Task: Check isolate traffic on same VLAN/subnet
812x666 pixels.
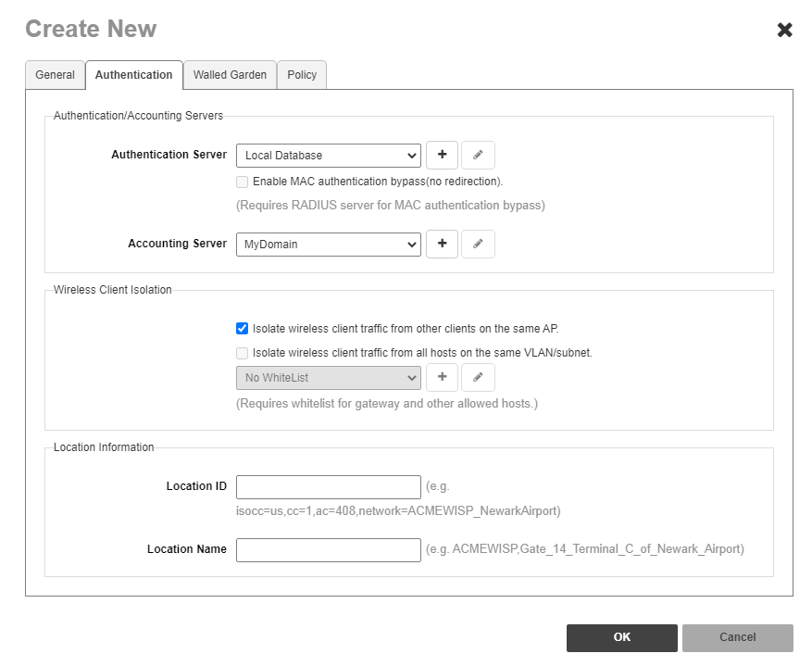Action: [243, 353]
